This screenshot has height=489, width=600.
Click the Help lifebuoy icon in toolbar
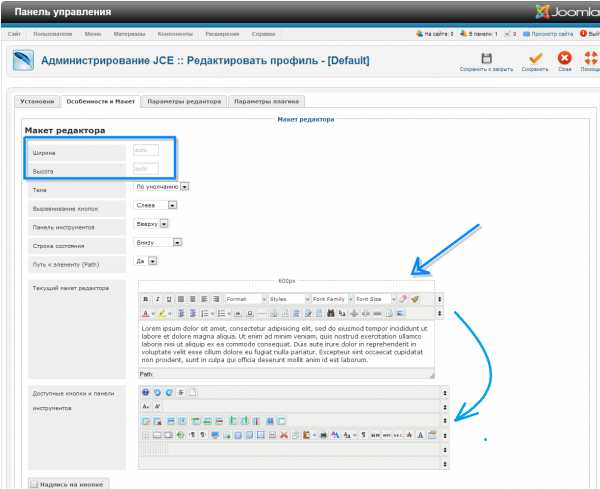coord(591,58)
